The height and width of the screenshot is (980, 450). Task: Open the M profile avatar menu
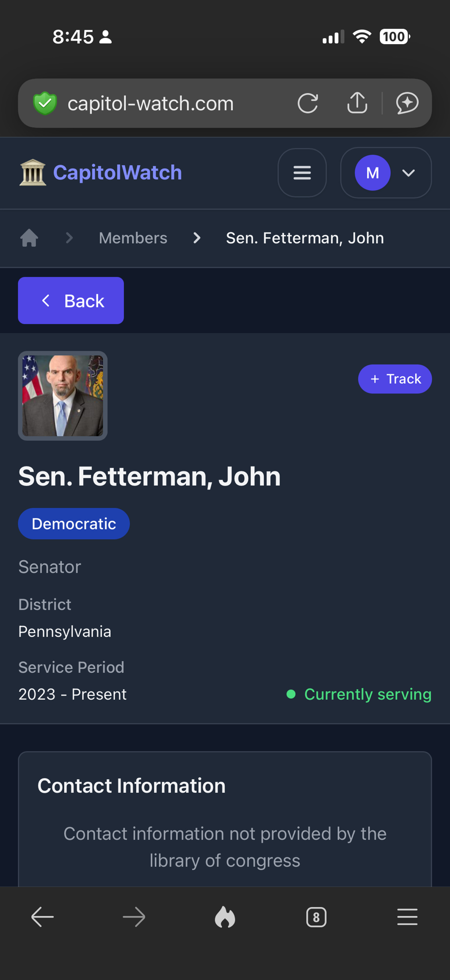click(x=373, y=173)
